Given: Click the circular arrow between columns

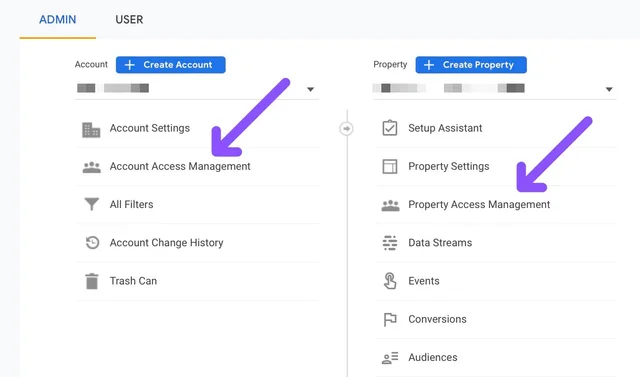Looking at the screenshot, I should click(x=346, y=129).
